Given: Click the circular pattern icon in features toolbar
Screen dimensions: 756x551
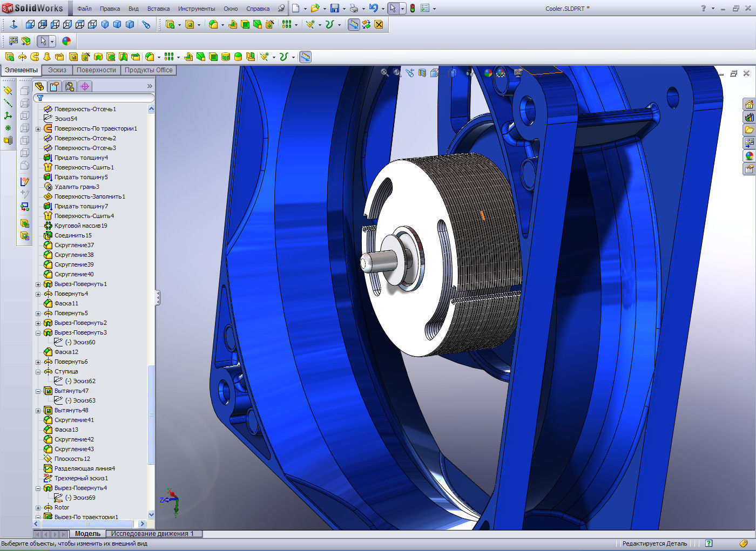Looking at the screenshot, I should coord(287,24).
